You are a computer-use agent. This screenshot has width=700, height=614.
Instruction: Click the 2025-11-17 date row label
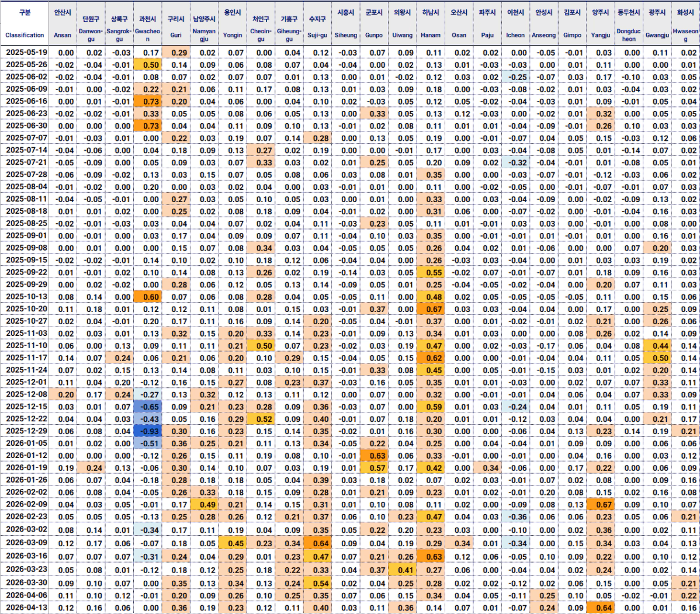click(26, 358)
